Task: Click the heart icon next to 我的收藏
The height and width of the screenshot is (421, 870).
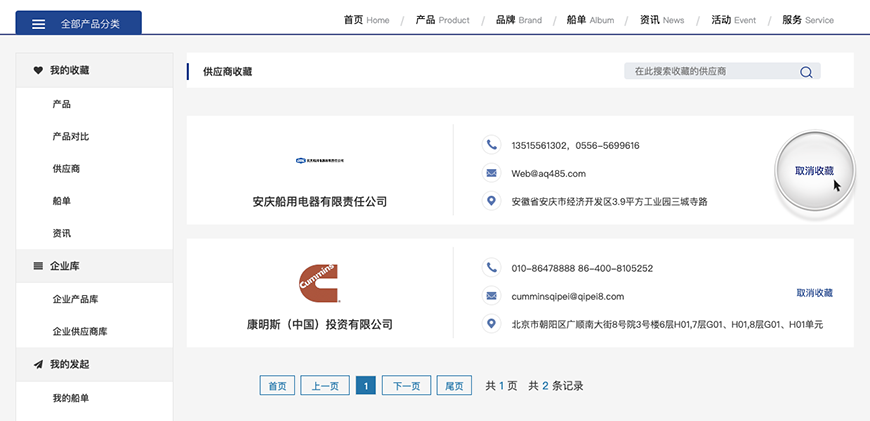Action: [38, 70]
